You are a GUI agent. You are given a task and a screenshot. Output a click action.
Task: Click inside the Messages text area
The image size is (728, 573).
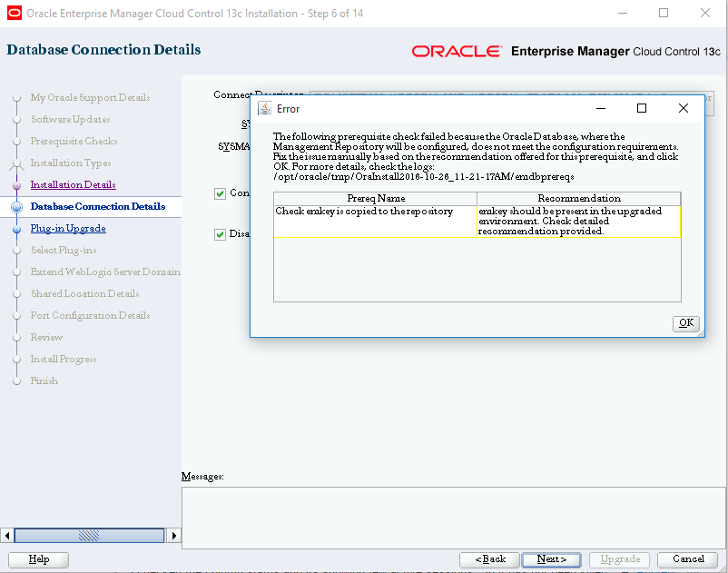click(454, 514)
